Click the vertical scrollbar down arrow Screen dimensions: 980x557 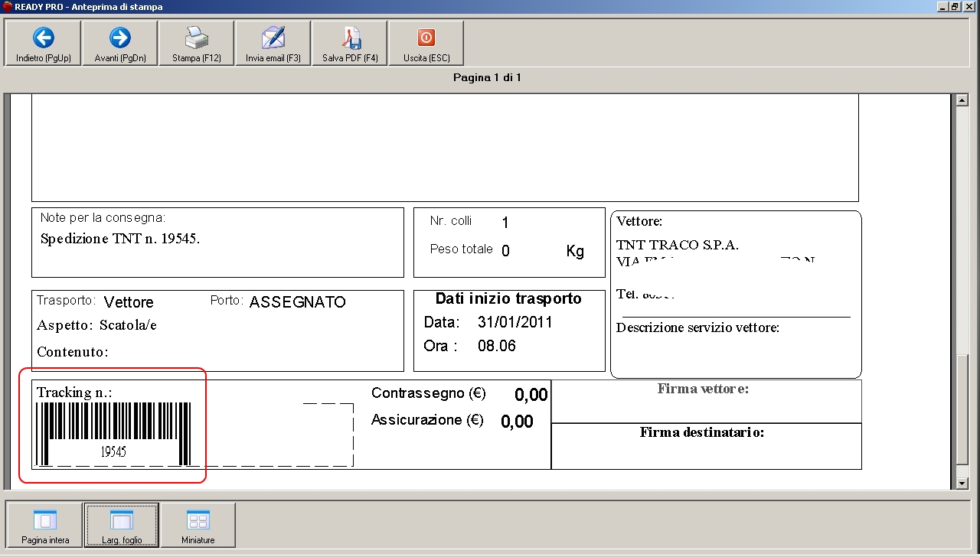(963, 484)
